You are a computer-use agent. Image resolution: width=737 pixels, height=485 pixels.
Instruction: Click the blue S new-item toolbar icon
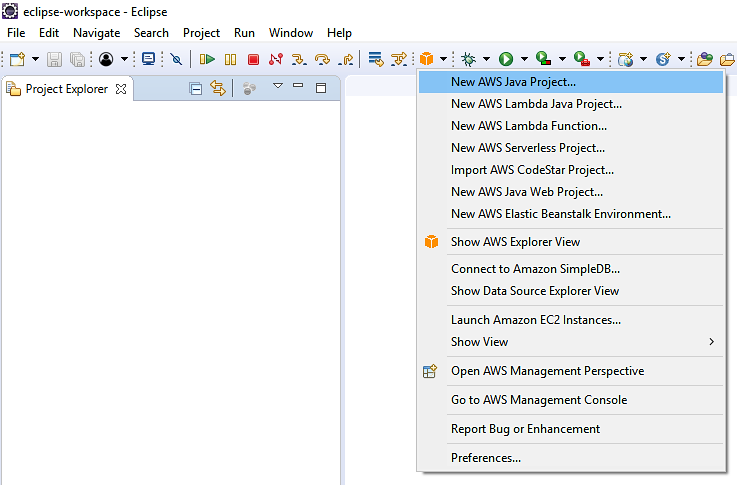[x=663, y=59]
